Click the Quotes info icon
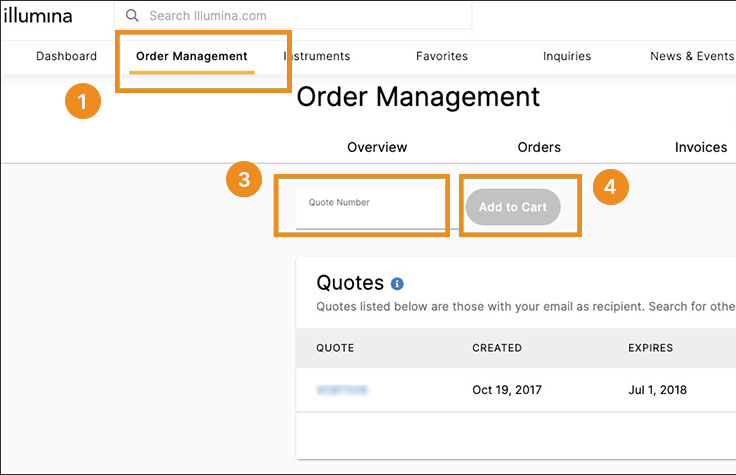The width and height of the screenshot is (736, 475). click(x=397, y=284)
